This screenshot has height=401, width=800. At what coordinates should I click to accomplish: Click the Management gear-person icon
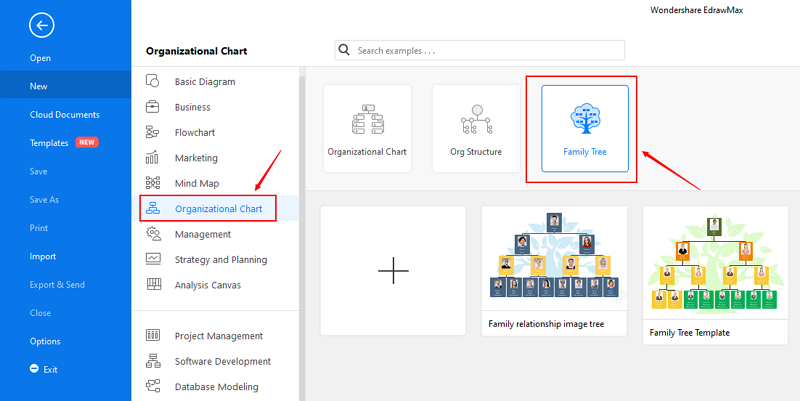point(153,234)
